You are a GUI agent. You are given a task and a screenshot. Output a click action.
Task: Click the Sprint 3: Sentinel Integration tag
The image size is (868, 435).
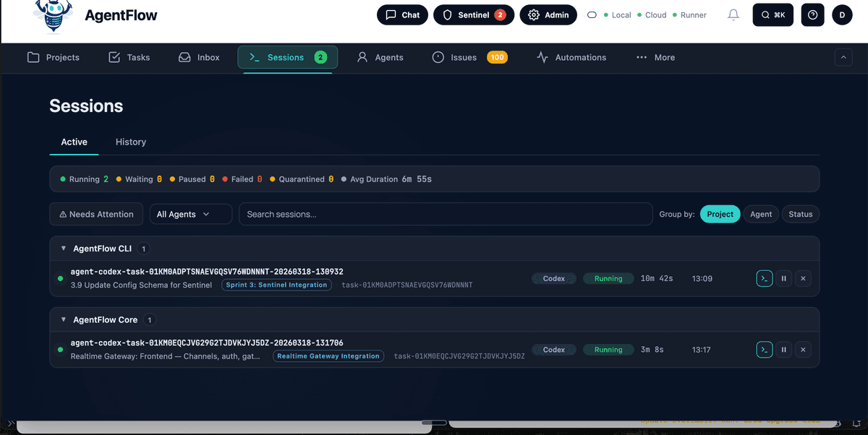[x=276, y=285]
